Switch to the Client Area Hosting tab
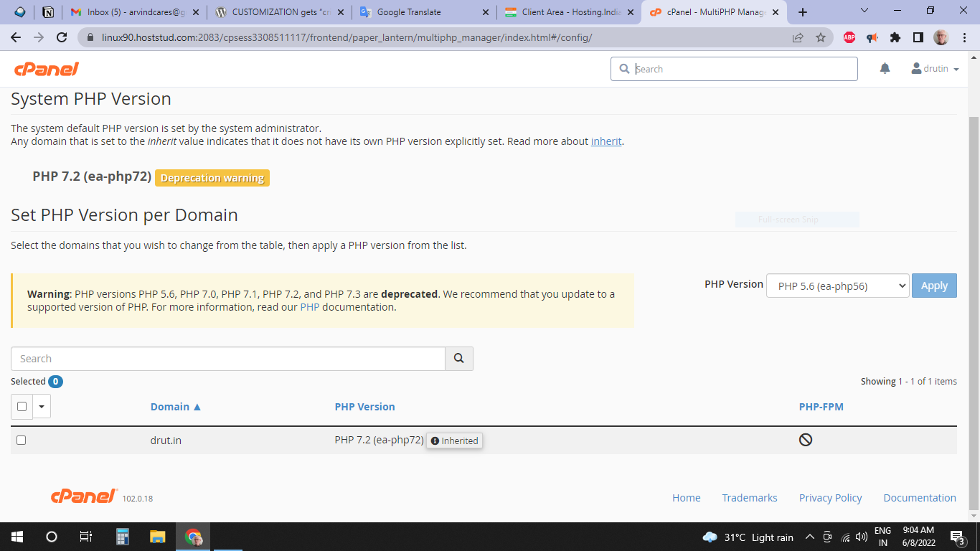The width and height of the screenshot is (980, 551). pyautogui.click(x=569, y=12)
